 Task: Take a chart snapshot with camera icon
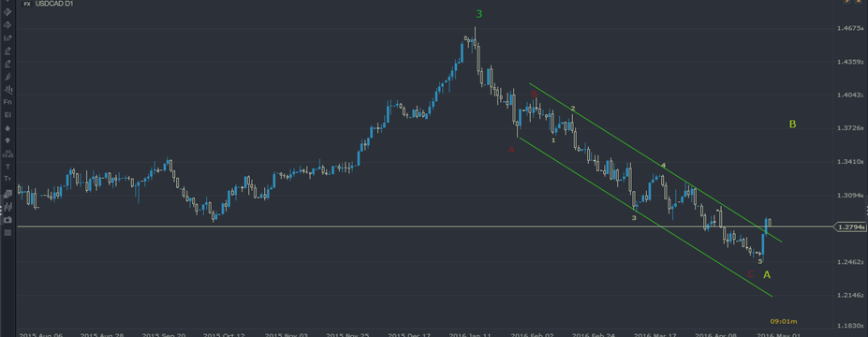7,220
